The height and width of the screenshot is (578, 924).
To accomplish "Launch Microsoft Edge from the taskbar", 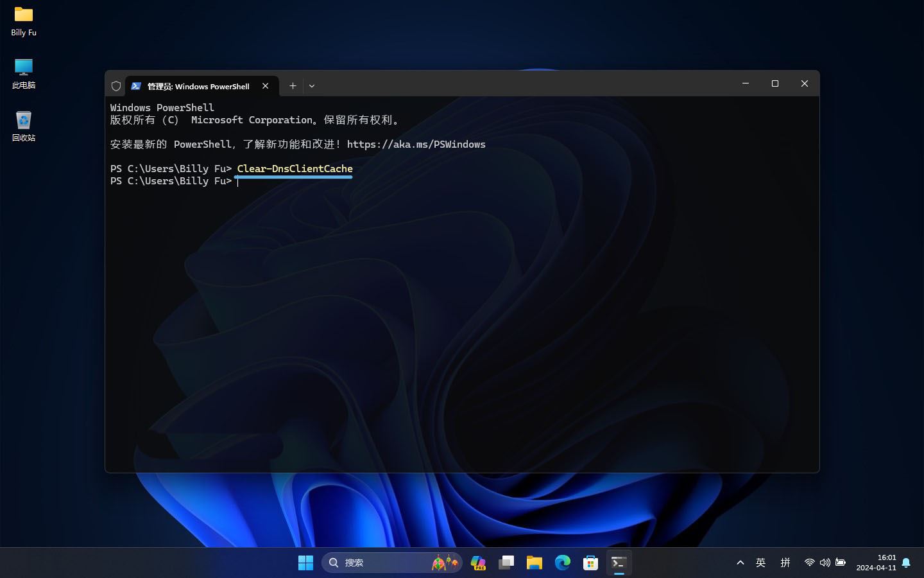I will point(562,563).
